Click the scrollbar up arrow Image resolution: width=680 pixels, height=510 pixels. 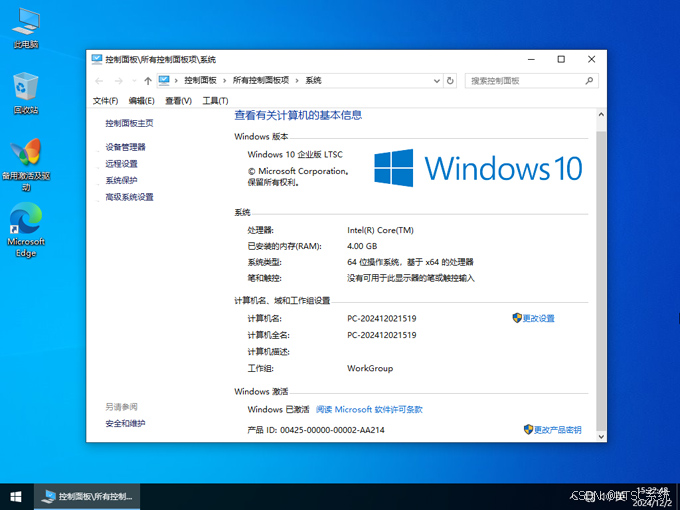[601, 114]
